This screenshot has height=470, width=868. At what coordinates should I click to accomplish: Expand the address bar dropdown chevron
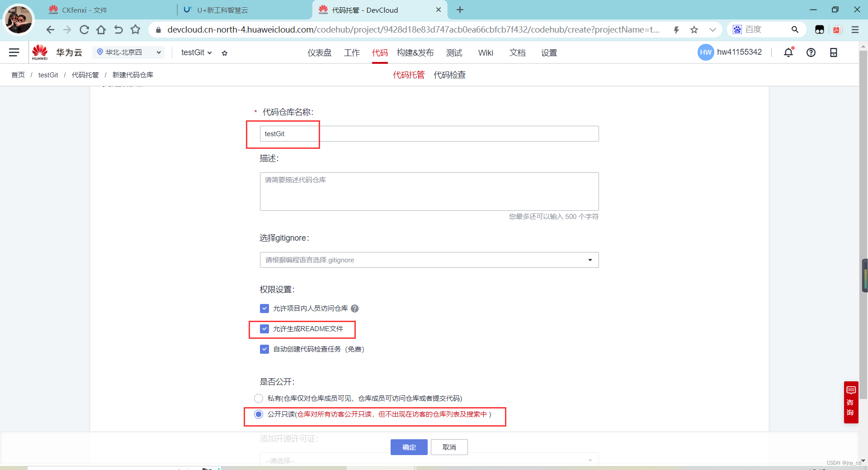click(x=712, y=30)
